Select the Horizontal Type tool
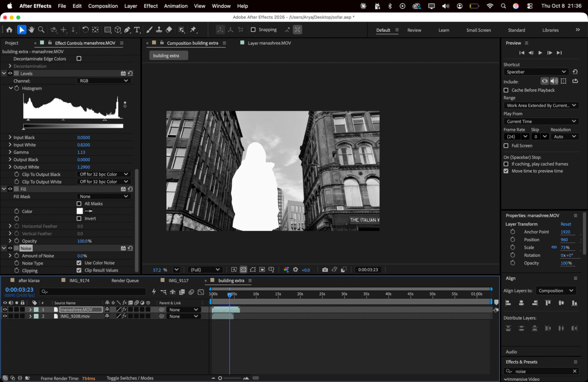The height and width of the screenshot is (382, 588). [x=137, y=30]
